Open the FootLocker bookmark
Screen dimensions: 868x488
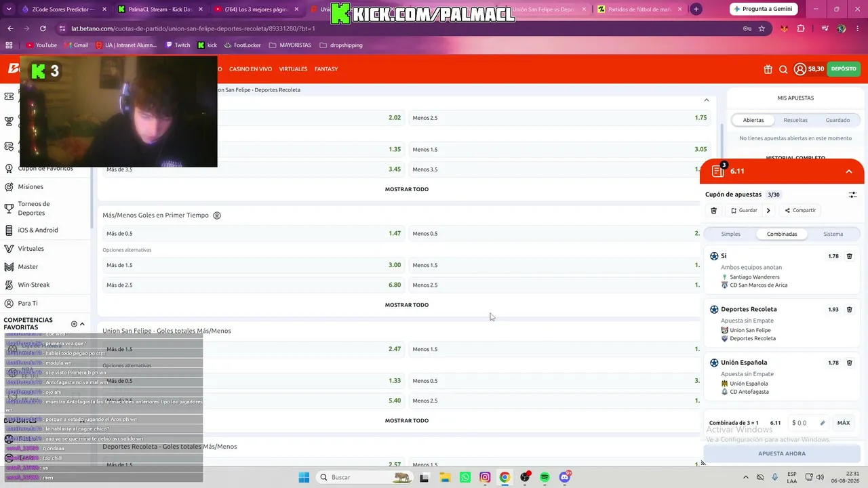(242, 45)
